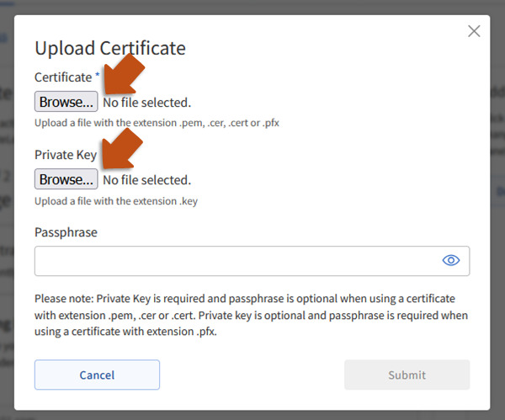Click the Upload Certificate dialog title

[109, 48]
